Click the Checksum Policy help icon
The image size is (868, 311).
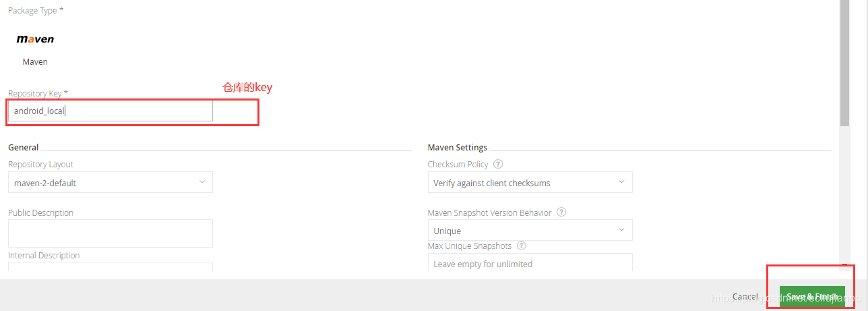[x=498, y=164]
